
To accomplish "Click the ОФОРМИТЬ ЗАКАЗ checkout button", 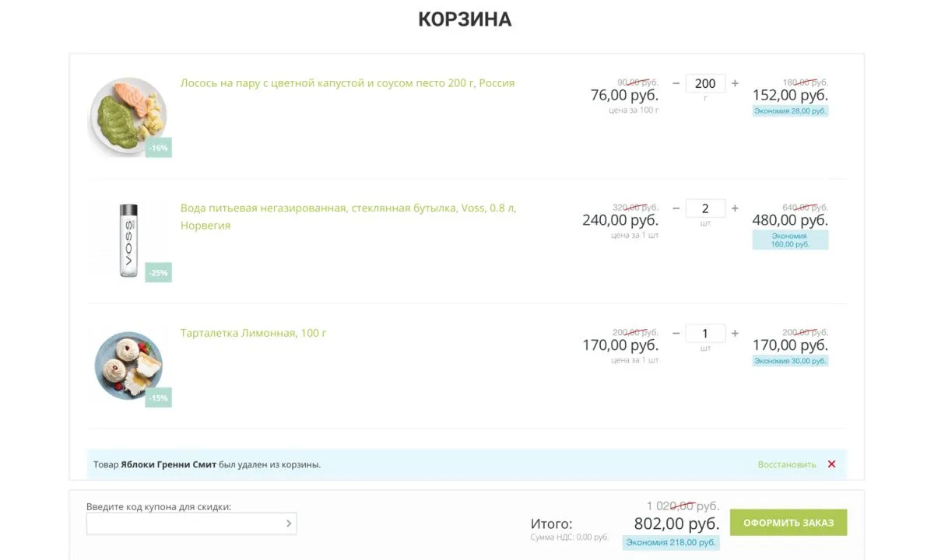I will tap(788, 522).
